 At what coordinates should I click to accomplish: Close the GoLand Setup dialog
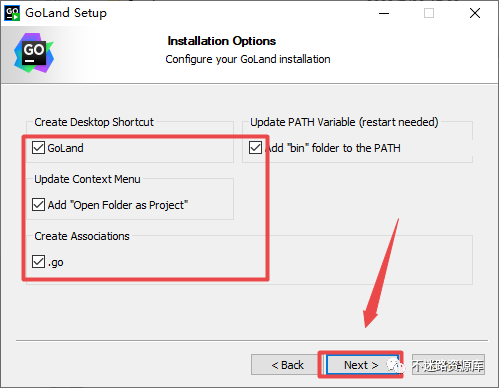pyautogui.click(x=475, y=13)
